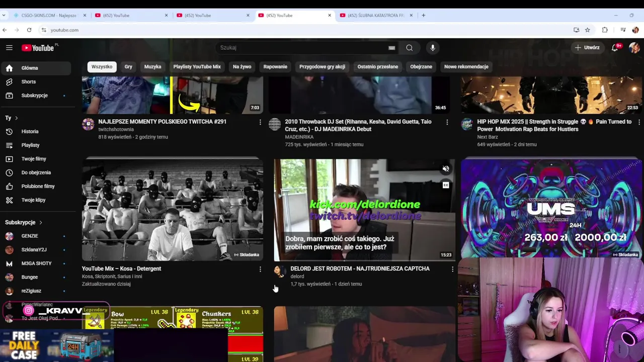Toggle captions on DELORD video preview
The image size is (644, 362).
(446, 185)
